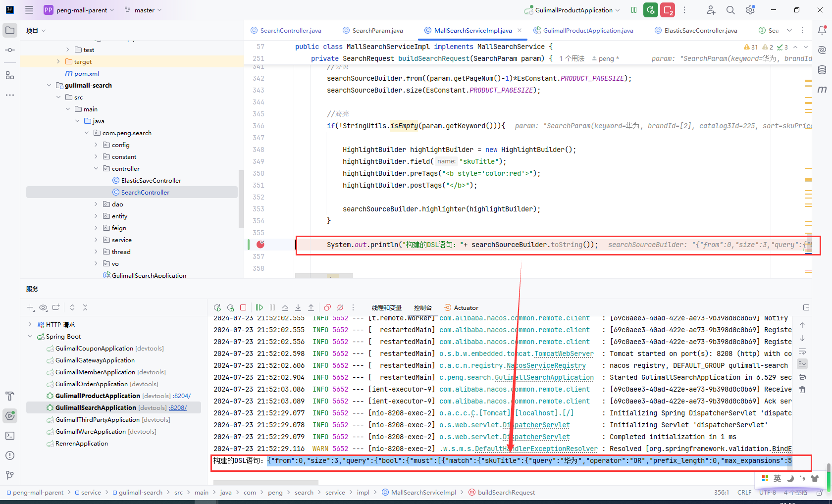
Task: Open the Code With Me icon
Action: pos(711,10)
